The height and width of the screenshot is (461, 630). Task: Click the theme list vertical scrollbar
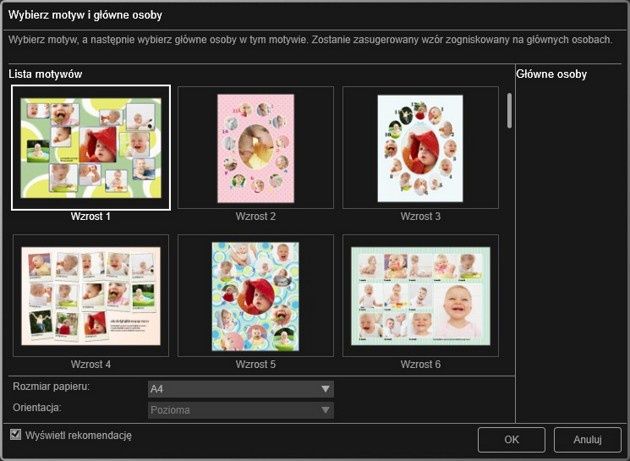(x=509, y=111)
